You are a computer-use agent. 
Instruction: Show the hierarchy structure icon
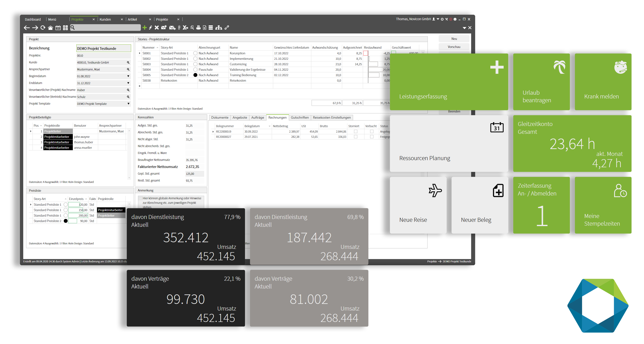(x=219, y=28)
